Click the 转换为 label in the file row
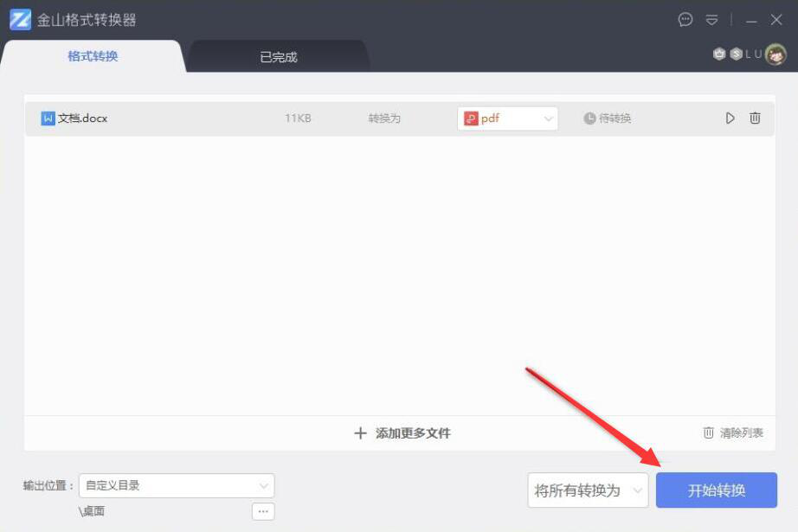Screen dimensions: 798x532 tap(384, 119)
